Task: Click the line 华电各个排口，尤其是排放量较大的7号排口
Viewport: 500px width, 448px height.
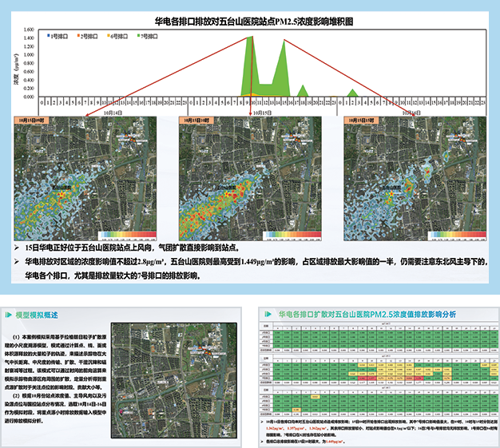Action: coord(113,276)
